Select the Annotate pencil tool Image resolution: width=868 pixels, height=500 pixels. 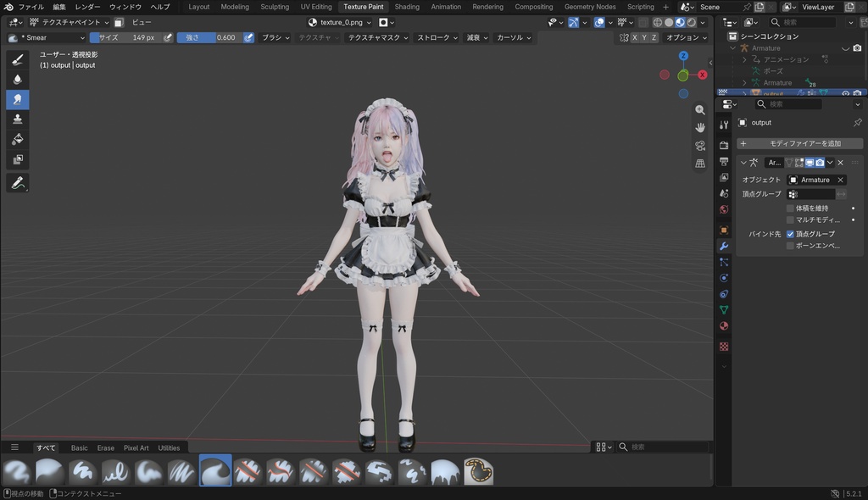(x=18, y=183)
